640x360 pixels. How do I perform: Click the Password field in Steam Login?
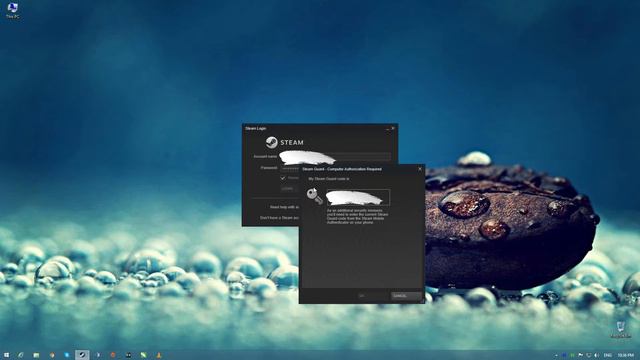click(290, 168)
